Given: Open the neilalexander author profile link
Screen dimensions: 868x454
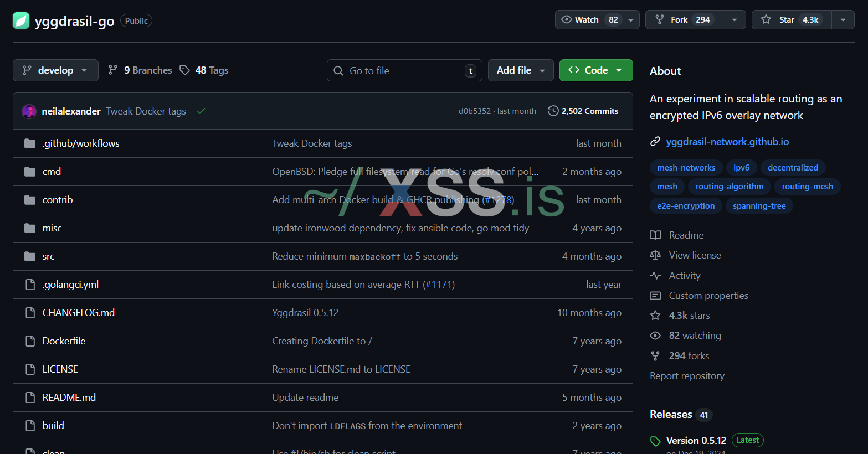Looking at the screenshot, I should 71,111.
